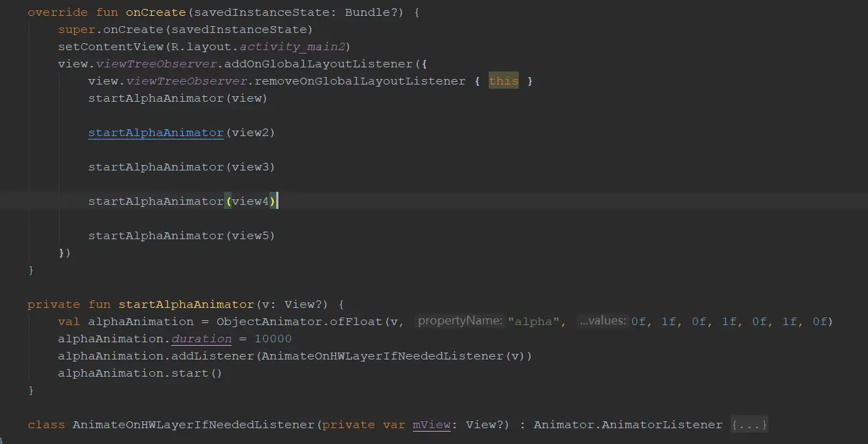868x444 pixels.
Task: Click AnimateOnHWLayerIfNeededListener class name declaration
Action: point(193,425)
